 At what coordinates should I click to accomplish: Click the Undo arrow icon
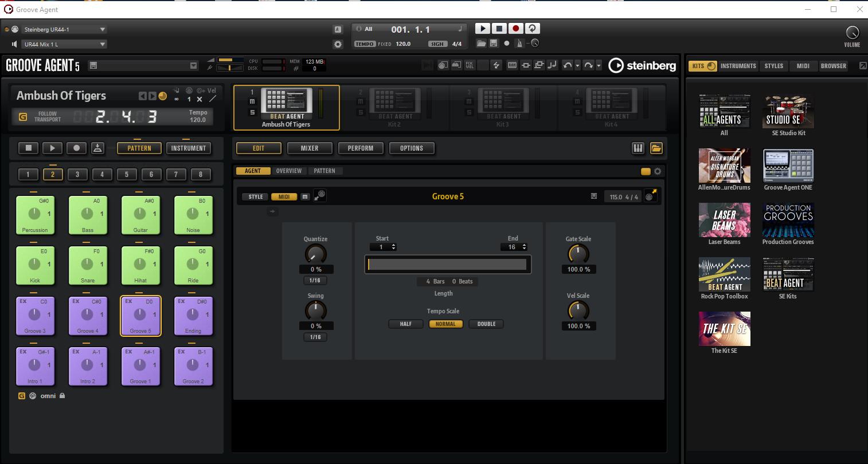568,65
